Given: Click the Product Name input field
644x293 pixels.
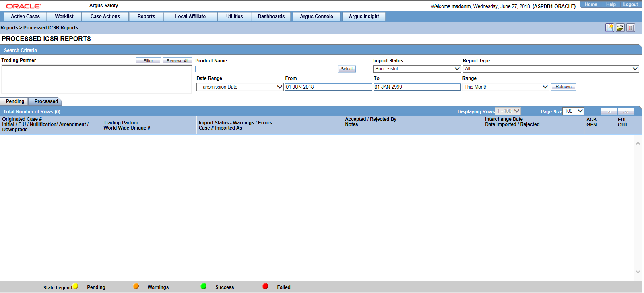Looking at the screenshot, I should [x=266, y=69].
